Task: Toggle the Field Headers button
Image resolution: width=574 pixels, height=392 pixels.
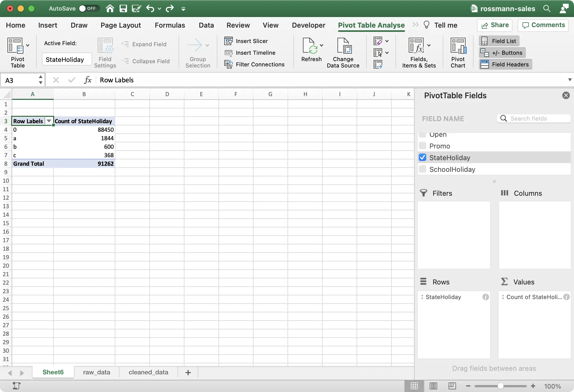Action: click(x=505, y=65)
